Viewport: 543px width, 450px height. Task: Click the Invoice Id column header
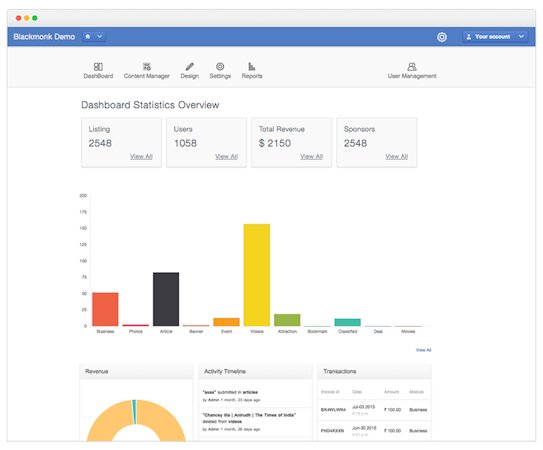pos(330,392)
